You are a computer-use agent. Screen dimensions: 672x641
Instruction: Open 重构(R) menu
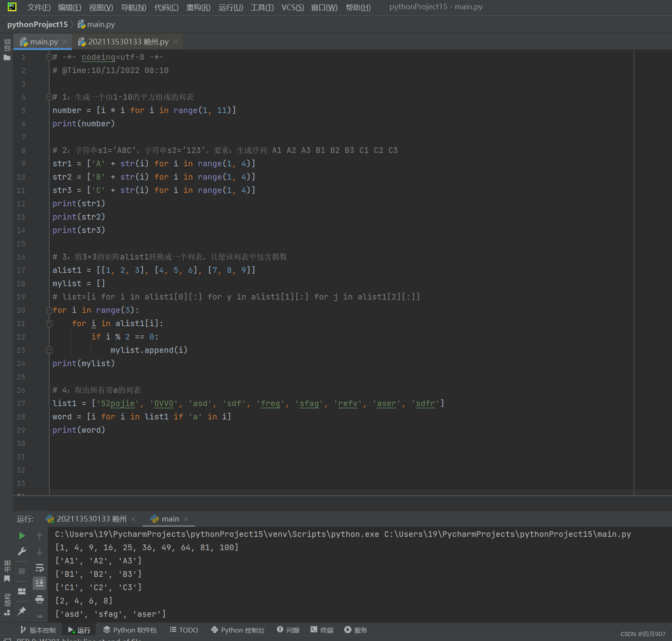[x=198, y=8]
